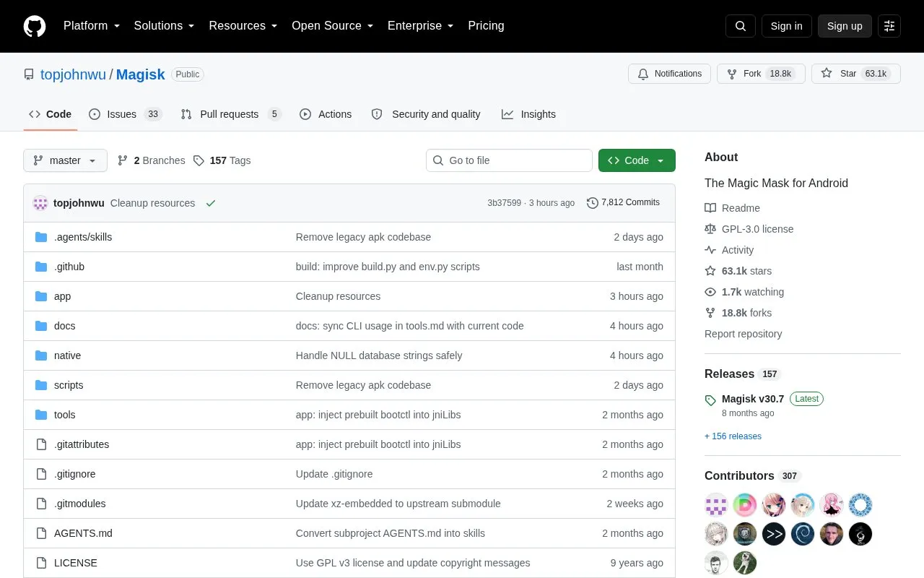Click topjohnwu's avatar in the commit bar

tap(40, 203)
